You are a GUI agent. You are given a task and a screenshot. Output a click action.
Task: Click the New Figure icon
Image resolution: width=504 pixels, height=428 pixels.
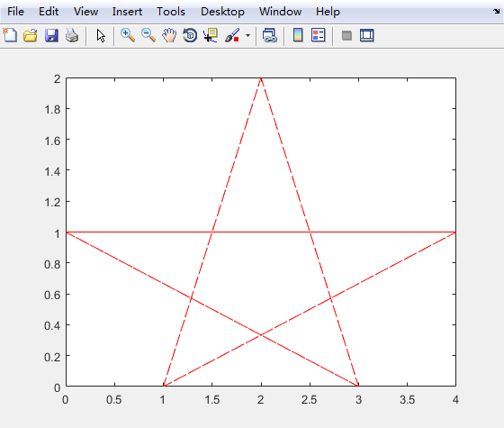click(10, 35)
